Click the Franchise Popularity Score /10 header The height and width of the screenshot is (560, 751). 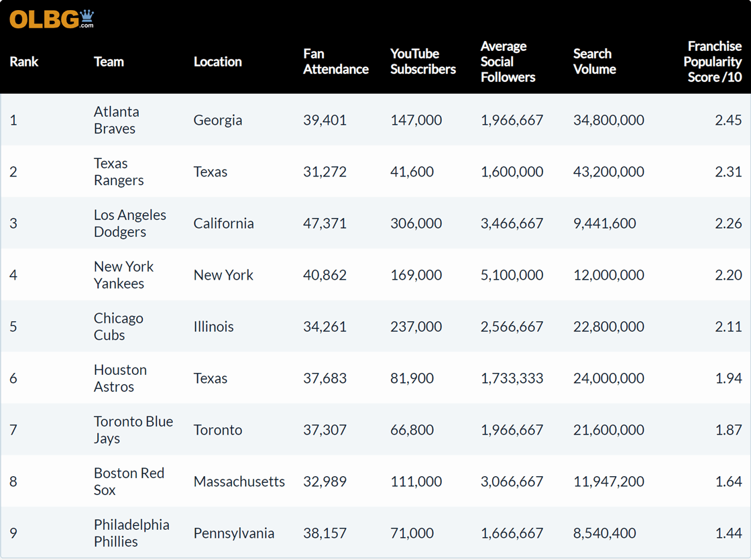[x=713, y=62]
